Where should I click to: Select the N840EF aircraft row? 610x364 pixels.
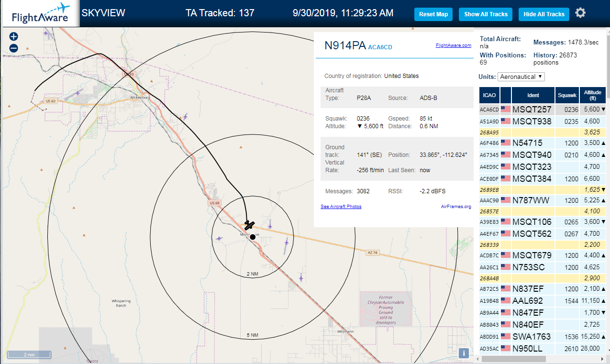pyautogui.click(x=543, y=324)
